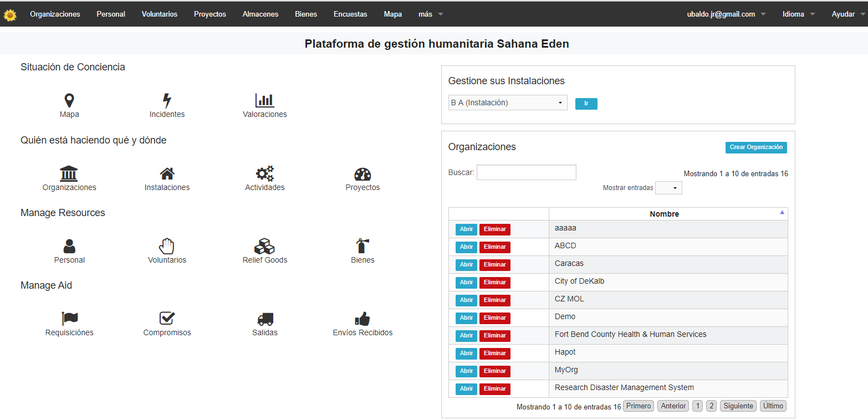
Task: Open the Compromisos checkbox icon
Action: coord(167,319)
